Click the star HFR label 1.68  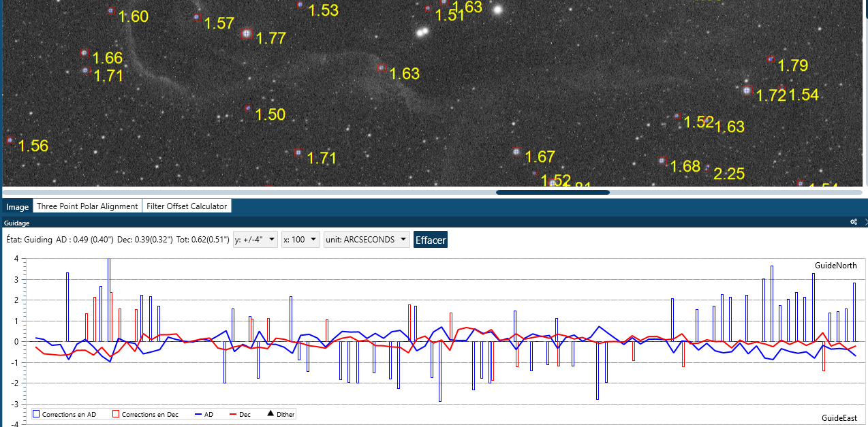(x=685, y=167)
